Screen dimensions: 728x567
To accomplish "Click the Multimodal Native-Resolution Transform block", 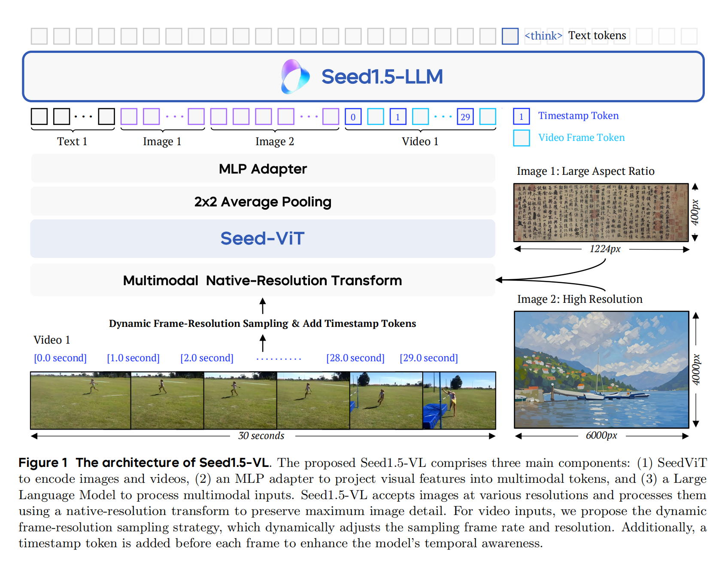I will (263, 280).
